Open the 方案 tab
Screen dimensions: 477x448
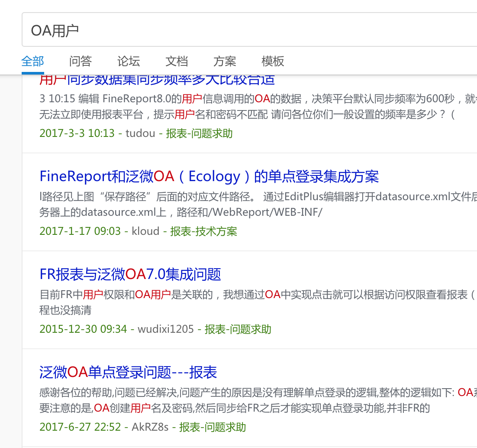pyautogui.click(x=225, y=61)
